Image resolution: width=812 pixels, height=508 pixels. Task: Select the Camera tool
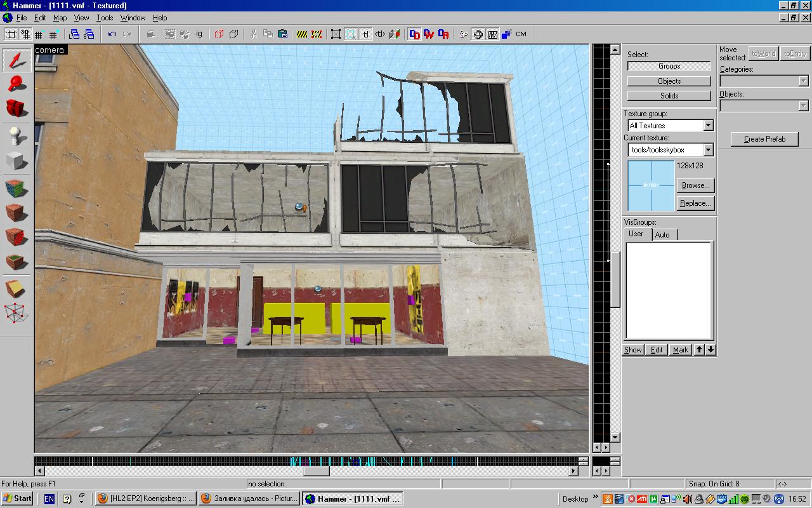click(17, 108)
